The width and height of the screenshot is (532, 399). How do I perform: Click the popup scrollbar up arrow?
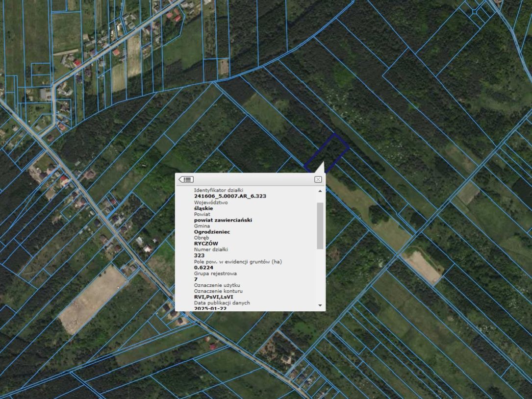(320, 191)
